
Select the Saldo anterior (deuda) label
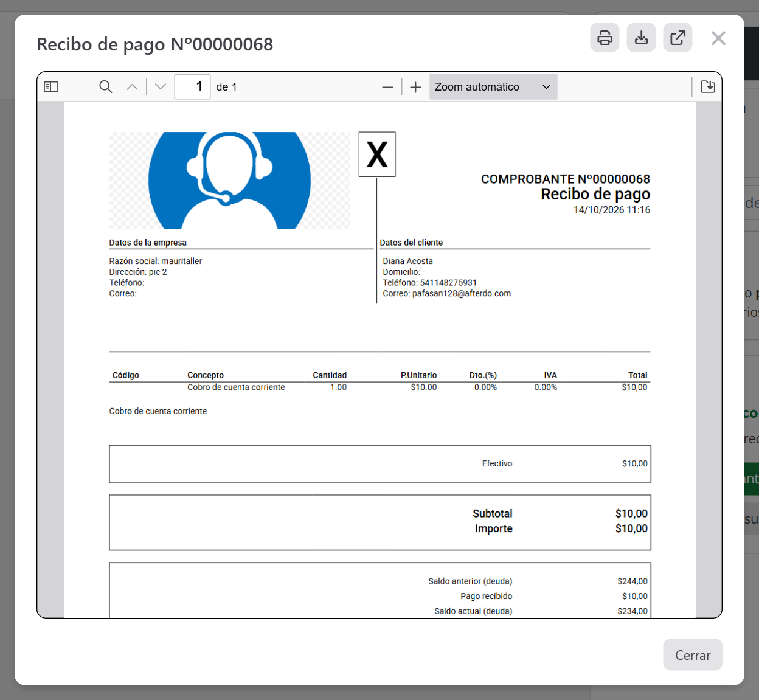470,581
